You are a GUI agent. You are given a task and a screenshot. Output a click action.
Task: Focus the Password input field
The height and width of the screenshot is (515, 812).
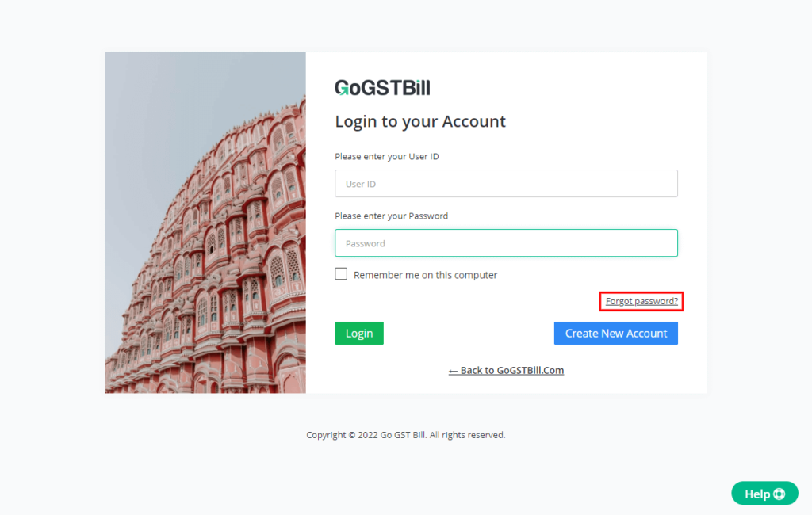506,242
